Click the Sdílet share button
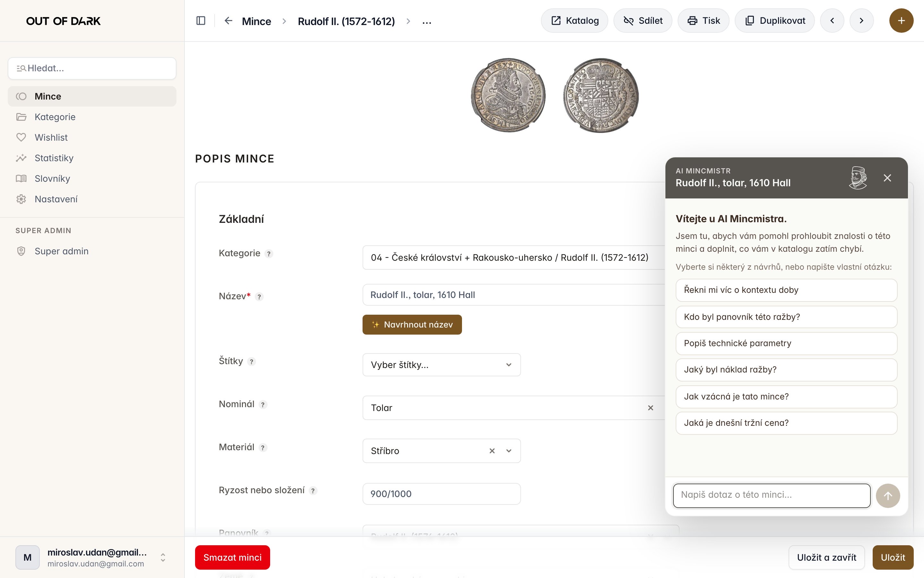The width and height of the screenshot is (924, 578). (643, 21)
